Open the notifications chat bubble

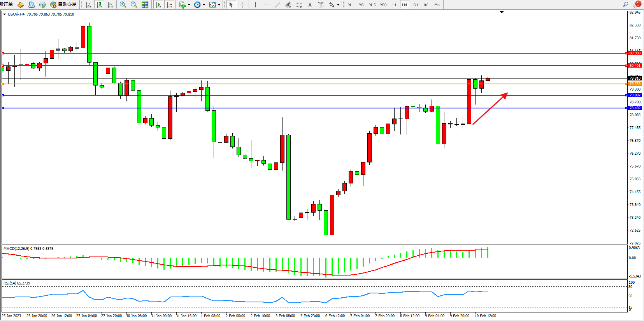pyautogui.click(x=637, y=5)
